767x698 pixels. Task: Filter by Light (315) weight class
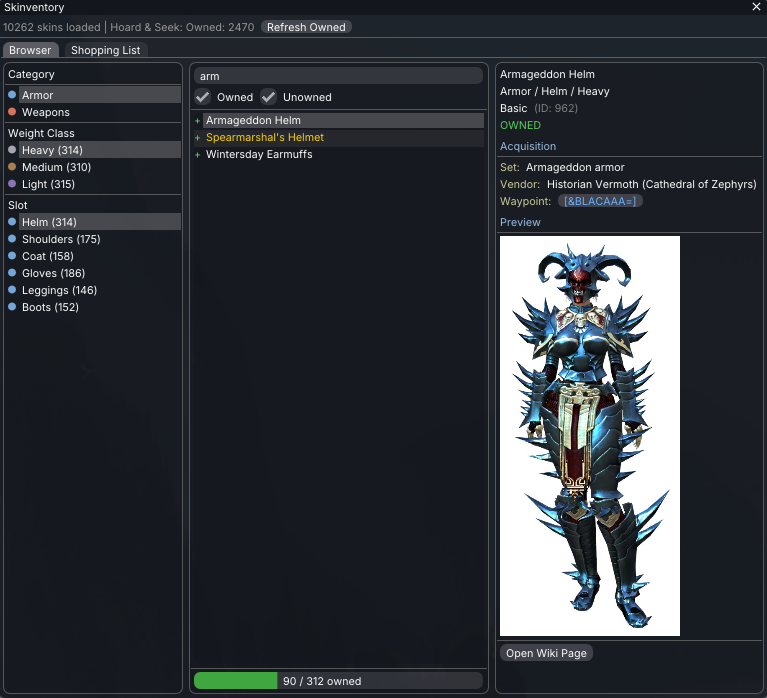click(100, 184)
